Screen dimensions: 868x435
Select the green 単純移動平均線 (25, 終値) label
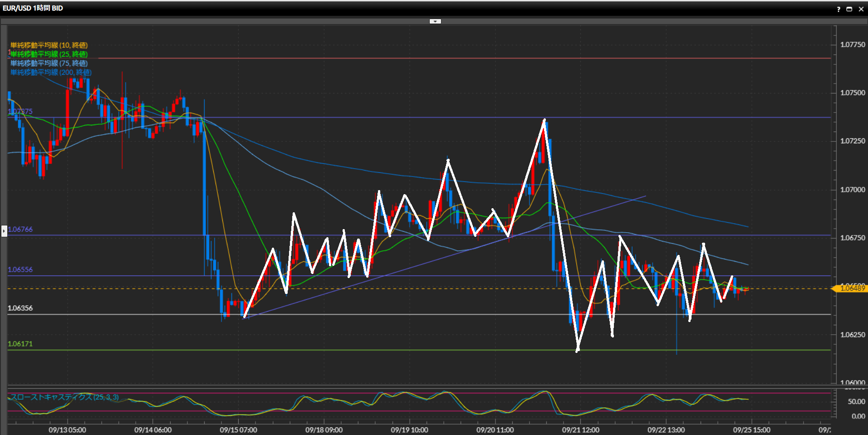(x=49, y=54)
